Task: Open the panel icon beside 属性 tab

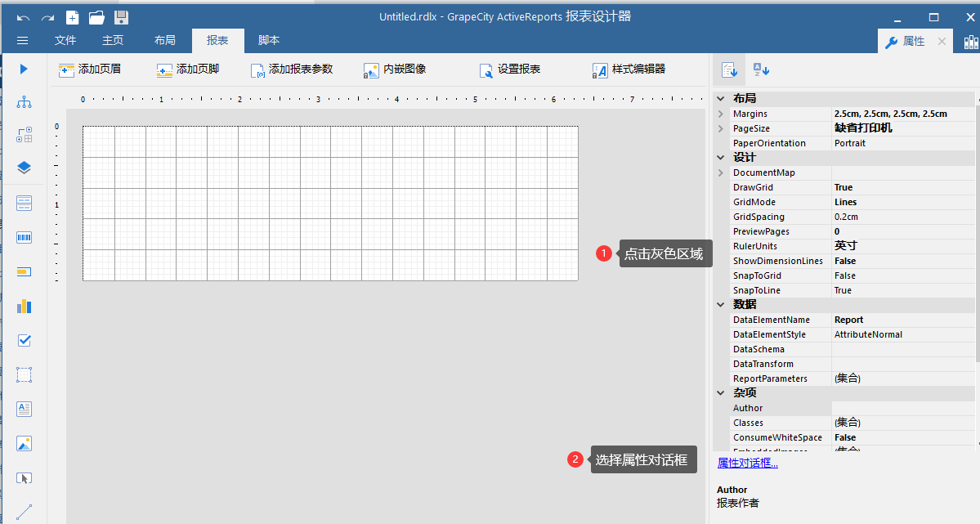Action: pos(971,42)
